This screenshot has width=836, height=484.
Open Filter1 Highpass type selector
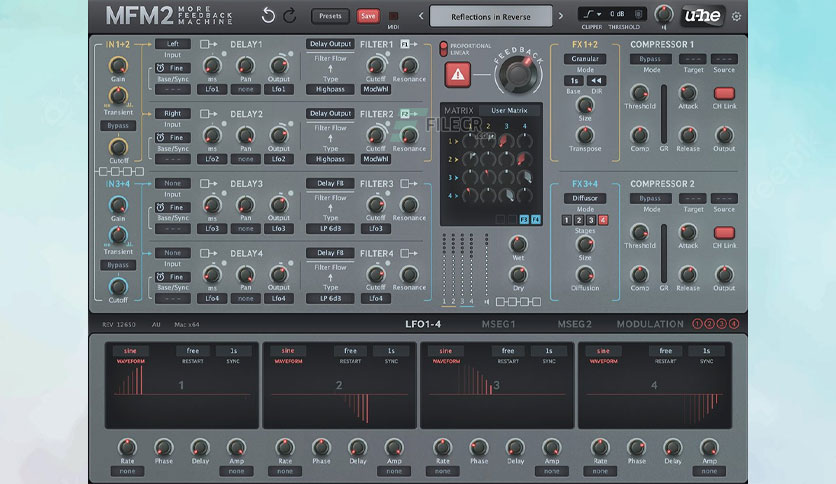pos(330,89)
